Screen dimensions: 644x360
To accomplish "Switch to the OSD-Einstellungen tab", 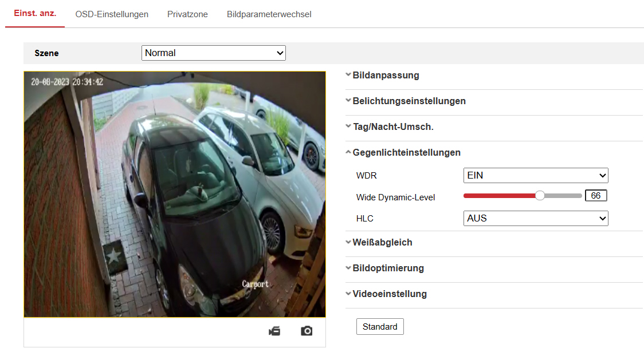I will coord(112,14).
